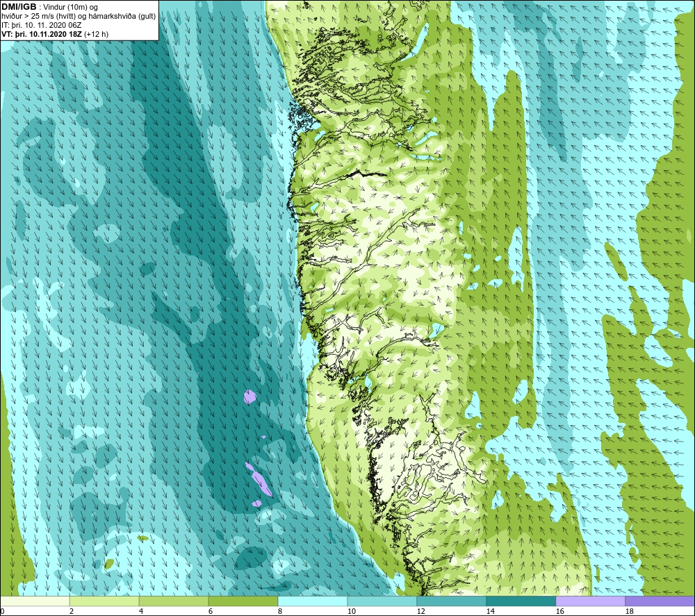695x616 pixels.
Task: Select the 12–14 m/s teal swatch
Action: (451, 601)
